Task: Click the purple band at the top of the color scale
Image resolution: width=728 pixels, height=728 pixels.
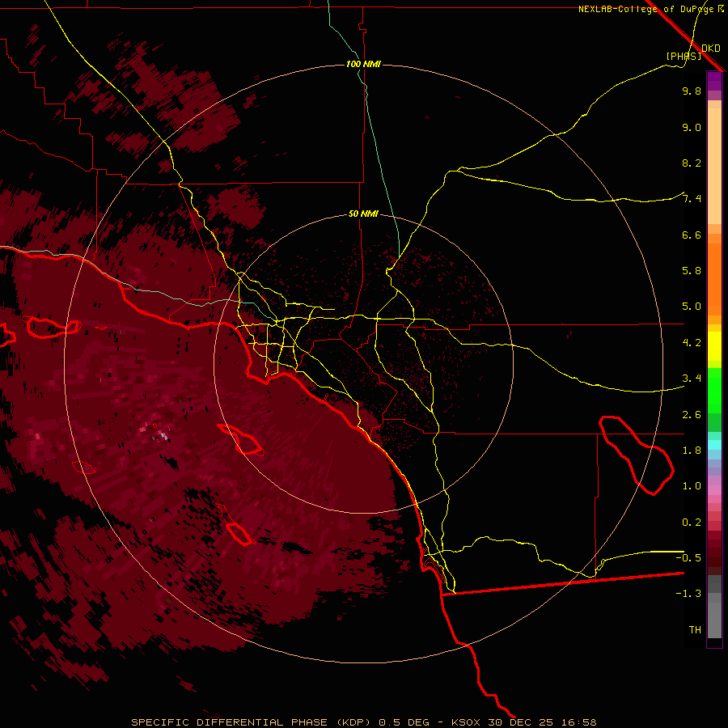Action: coord(714,81)
